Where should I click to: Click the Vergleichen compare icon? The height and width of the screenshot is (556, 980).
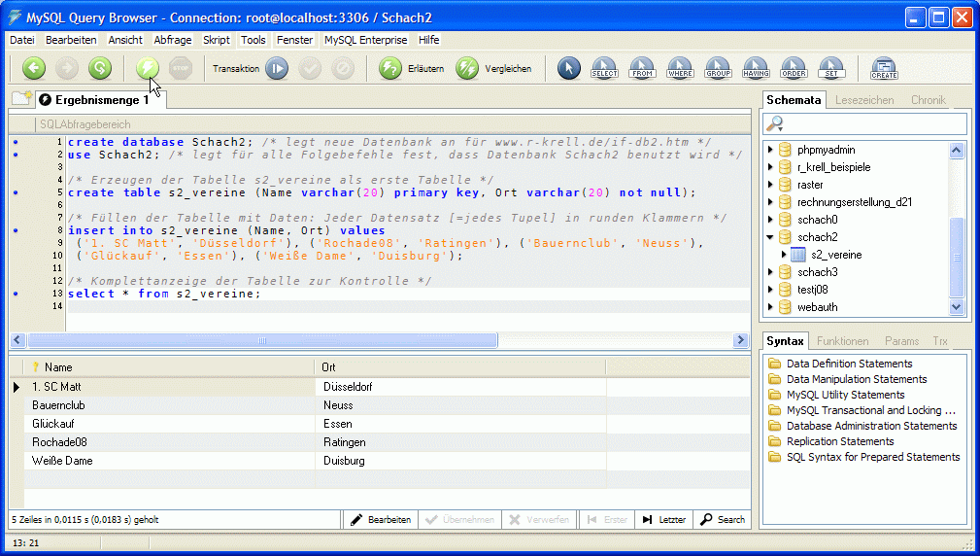point(467,68)
